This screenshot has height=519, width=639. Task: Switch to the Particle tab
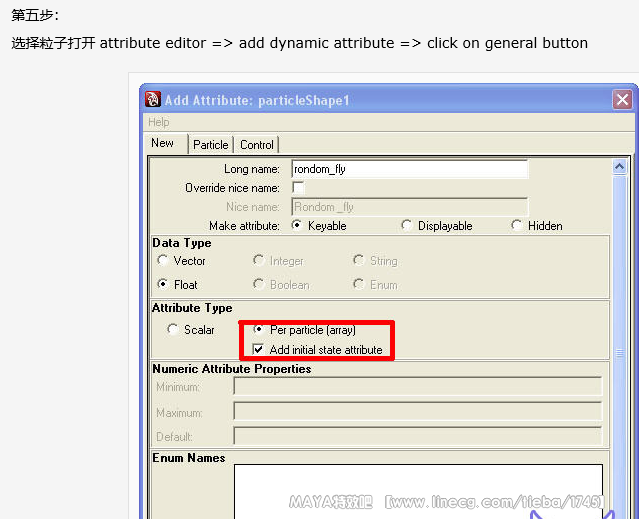pos(211,145)
